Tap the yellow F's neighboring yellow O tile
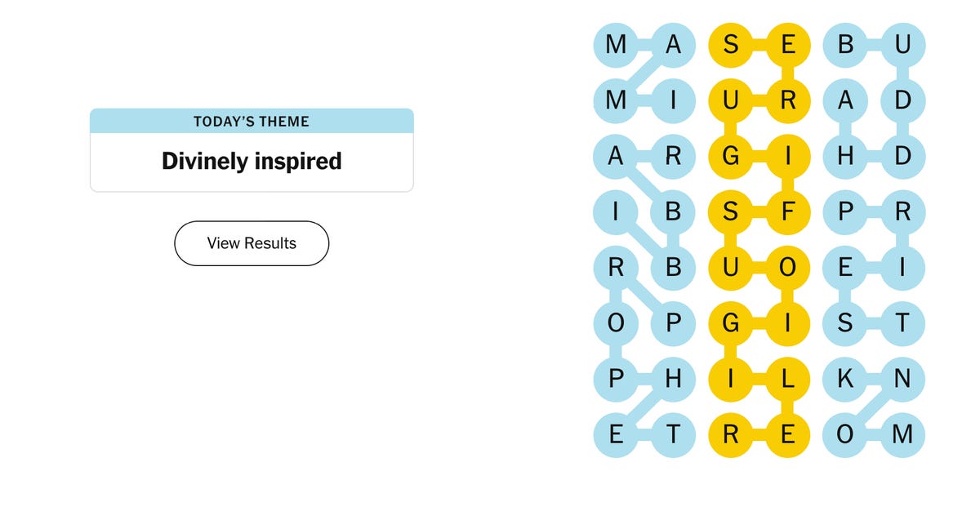The image size is (980, 507). [788, 268]
